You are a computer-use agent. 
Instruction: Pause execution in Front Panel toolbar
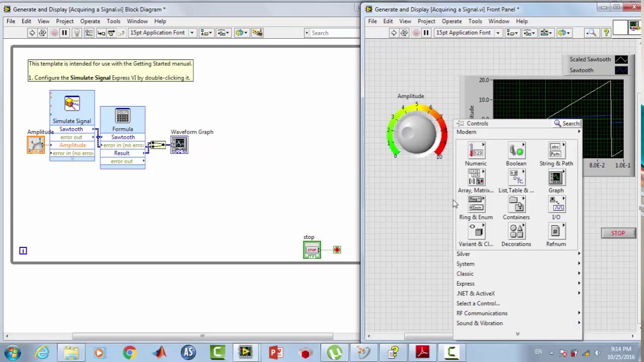point(426,33)
